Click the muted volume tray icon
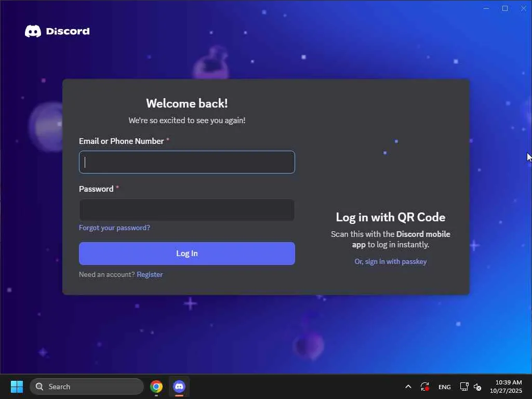This screenshot has width=532, height=399. (477, 387)
